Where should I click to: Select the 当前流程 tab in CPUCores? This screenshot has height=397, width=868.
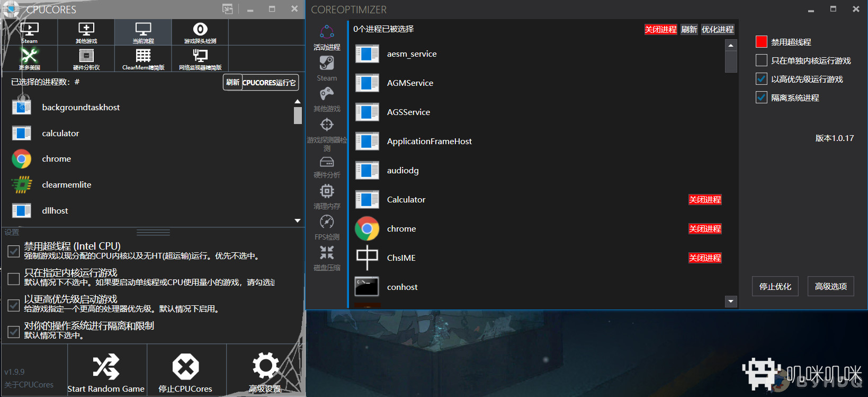coord(143,32)
